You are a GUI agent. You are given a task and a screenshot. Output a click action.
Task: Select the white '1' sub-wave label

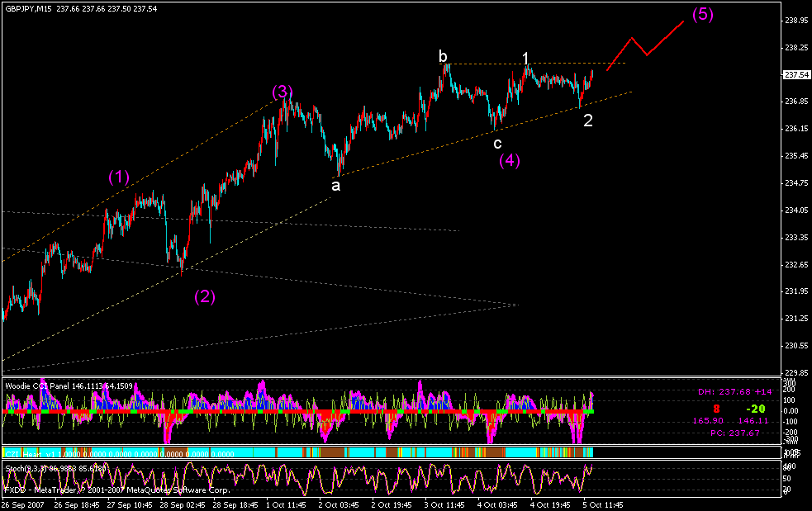(x=525, y=58)
